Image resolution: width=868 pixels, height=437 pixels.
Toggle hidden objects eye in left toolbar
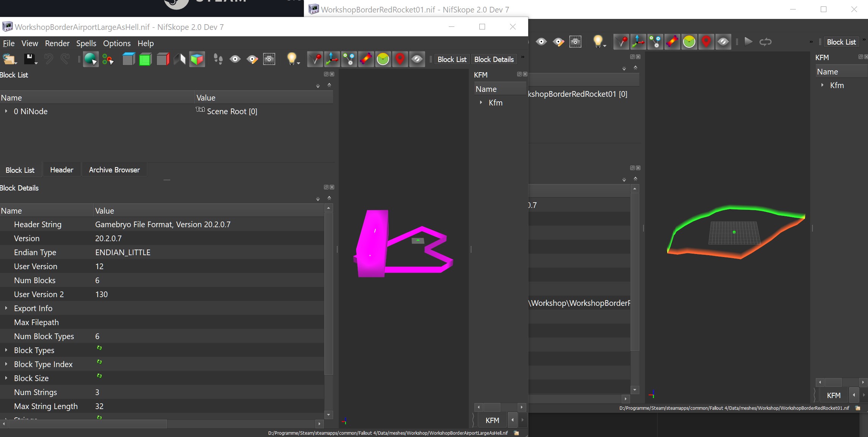point(417,59)
